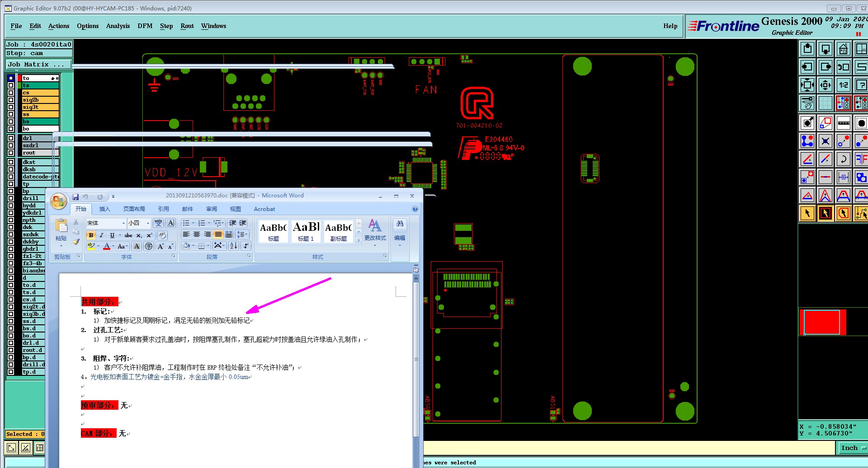
Task: Open the Analysis menu in Genesis
Action: tap(118, 26)
